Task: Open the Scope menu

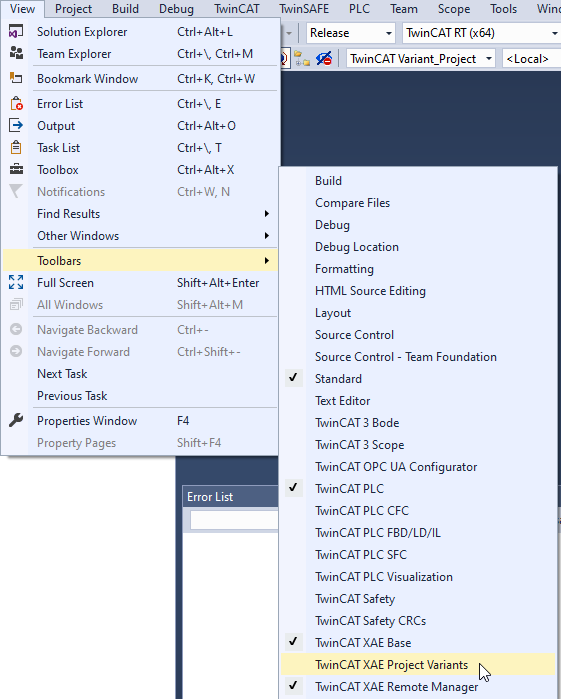Action: tap(453, 8)
